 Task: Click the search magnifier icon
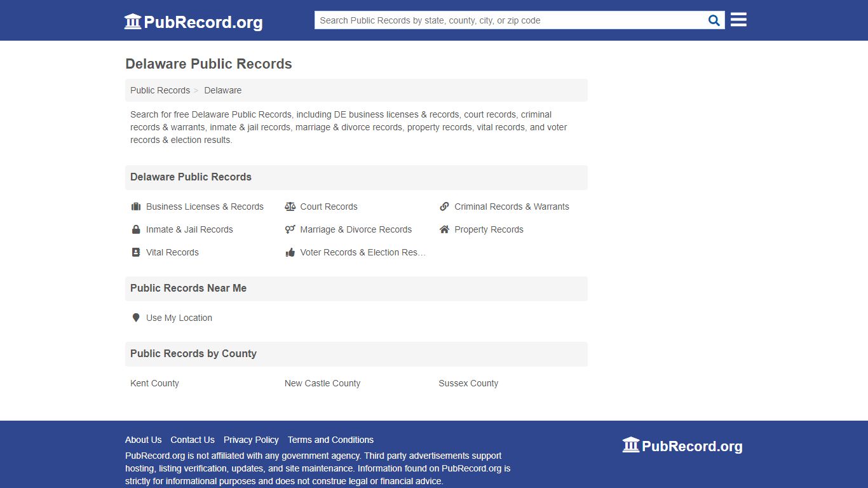tap(714, 20)
